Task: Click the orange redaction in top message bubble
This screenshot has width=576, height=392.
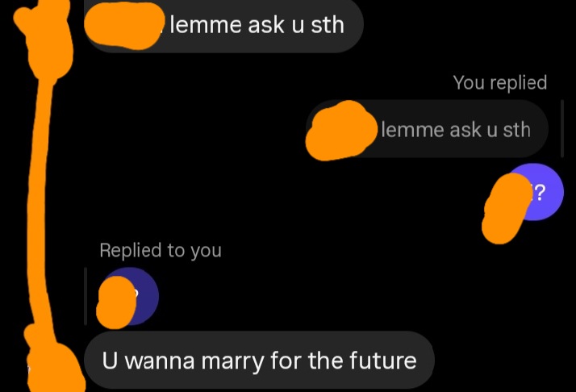Action: pyautogui.click(x=123, y=25)
